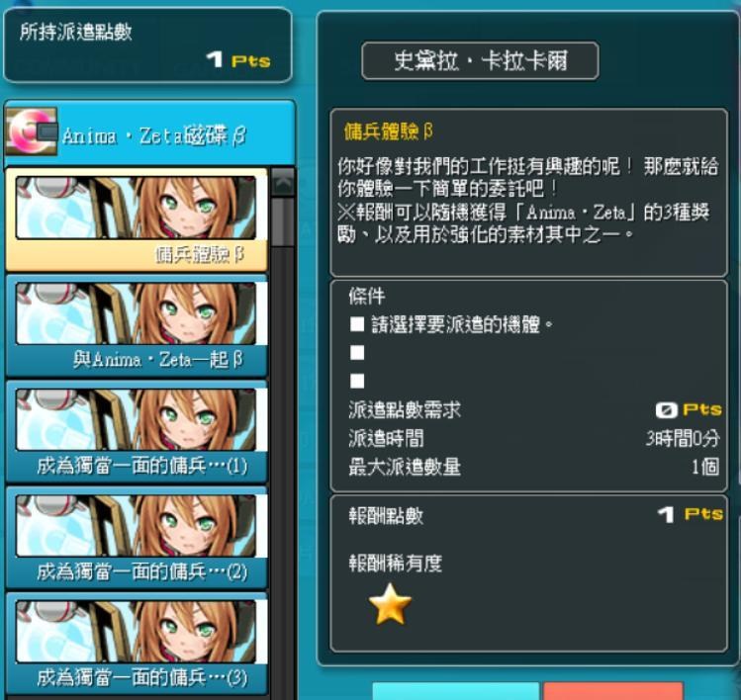Screen dimensions: 741x700
Task: Tick the 請選擇要派遣的機體 condition checkbox
Action: click(357, 324)
